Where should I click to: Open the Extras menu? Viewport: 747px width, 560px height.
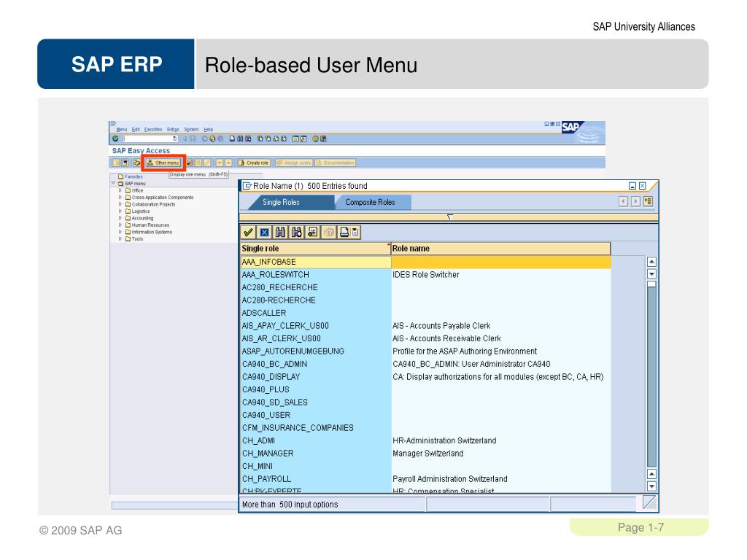point(173,130)
